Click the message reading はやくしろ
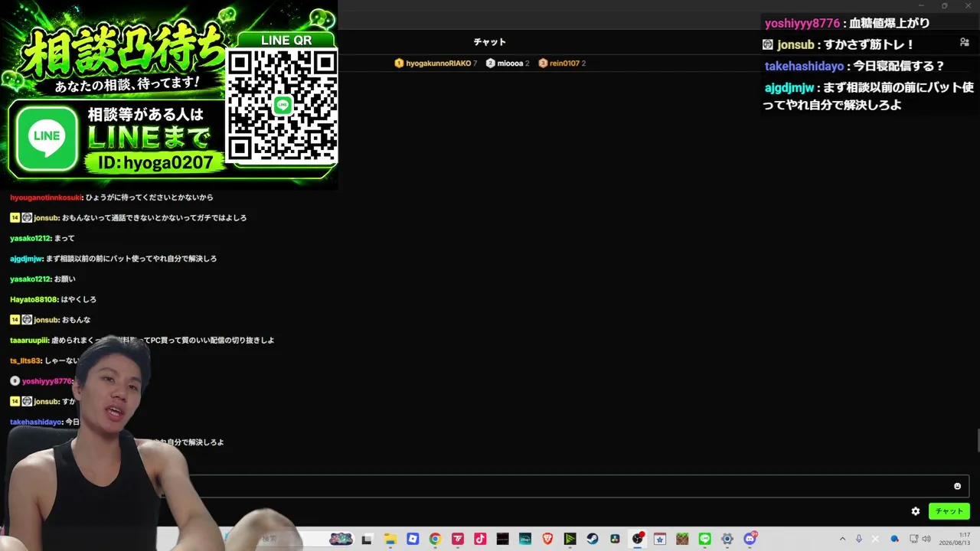Image resolution: width=980 pixels, height=551 pixels. (79, 299)
